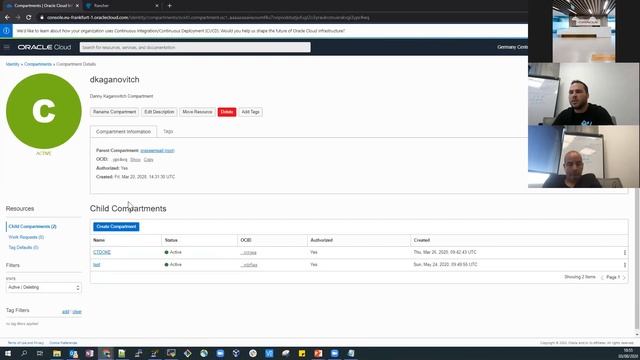Open the parent compartment root link
This screenshot has height=360, width=640.
(157, 151)
